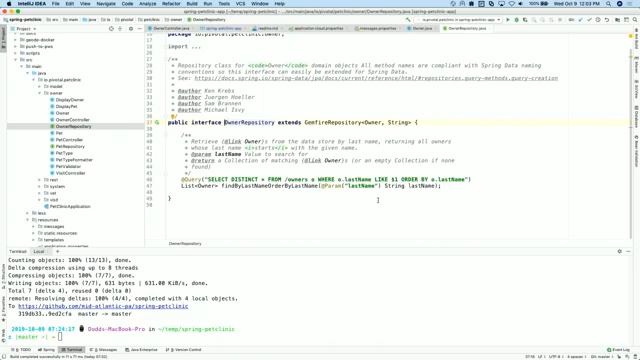This screenshot has height=360, width=640.
Task: Open terminal panel settings gear
Action: pyautogui.click(x=620, y=251)
